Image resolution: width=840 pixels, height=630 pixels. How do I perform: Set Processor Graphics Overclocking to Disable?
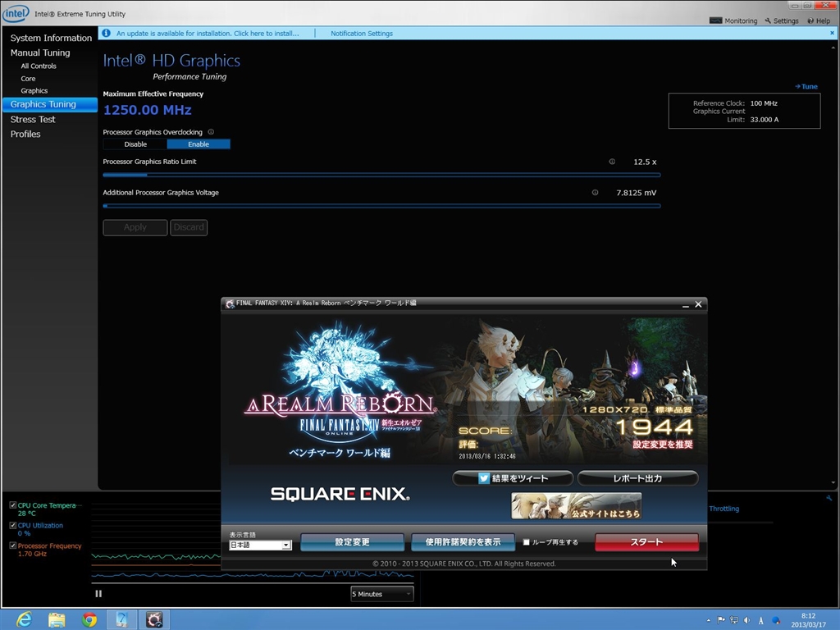pos(135,144)
